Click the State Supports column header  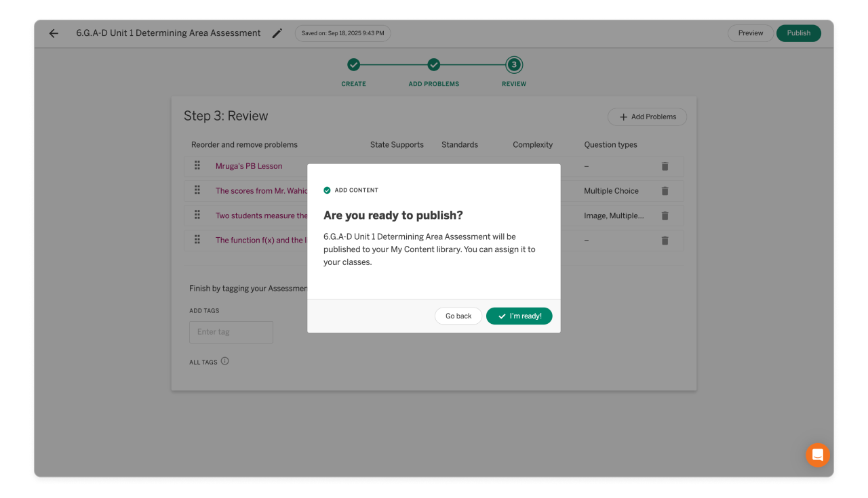coord(397,145)
